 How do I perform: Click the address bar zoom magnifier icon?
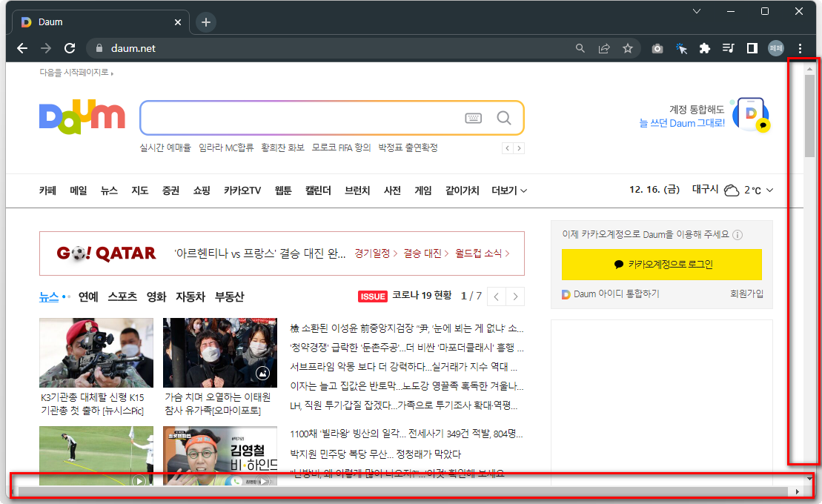[580, 48]
